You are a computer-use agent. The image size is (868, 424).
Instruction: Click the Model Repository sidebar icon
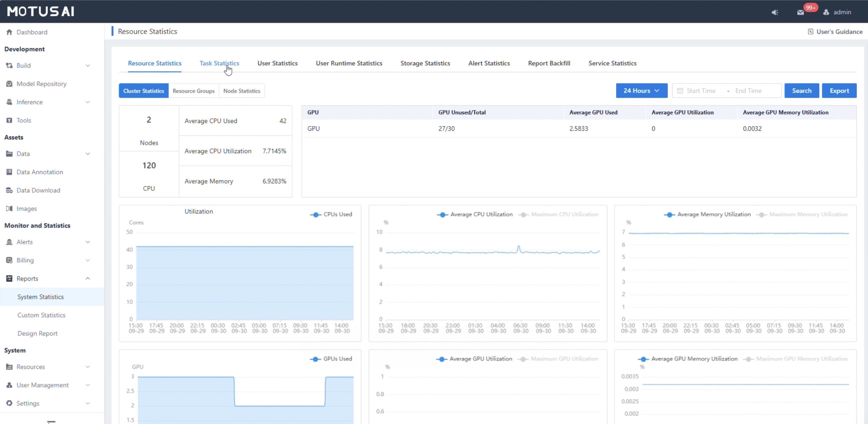pos(9,84)
